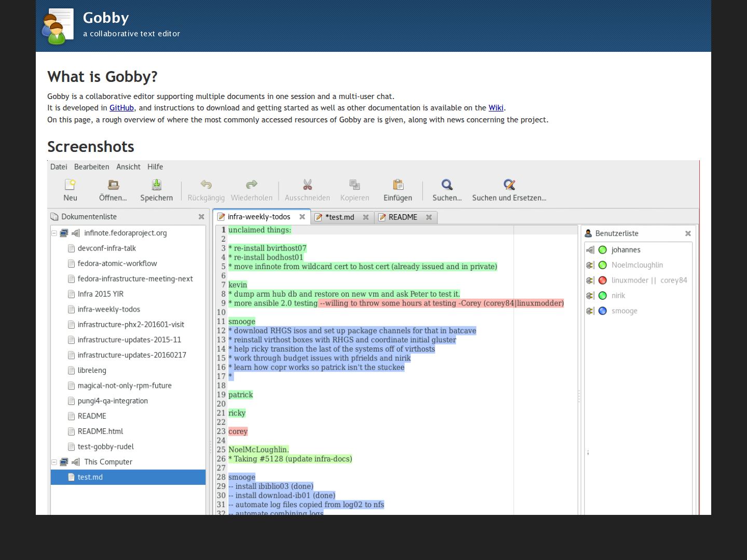This screenshot has width=747, height=560.
Task: Undo with the Rückgängig icon
Action: click(206, 185)
